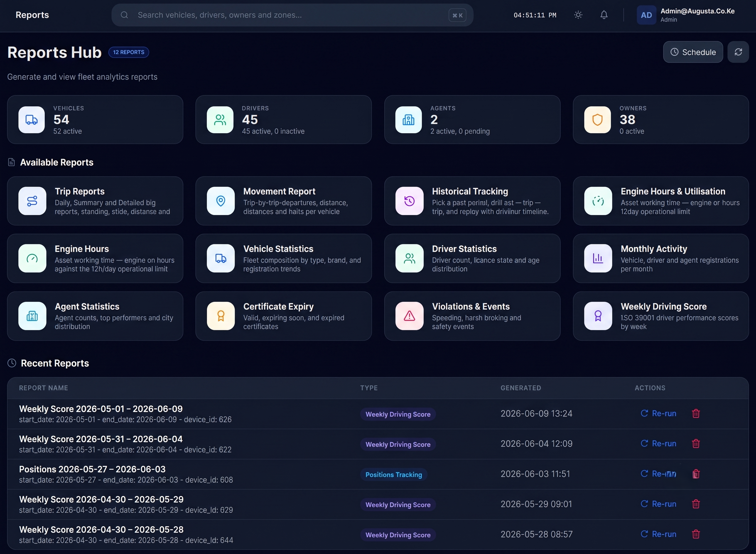Screen dimensions: 756x554
Task: Open the Weekly Driving Score card title
Action: pyautogui.click(x=663, y=307)
